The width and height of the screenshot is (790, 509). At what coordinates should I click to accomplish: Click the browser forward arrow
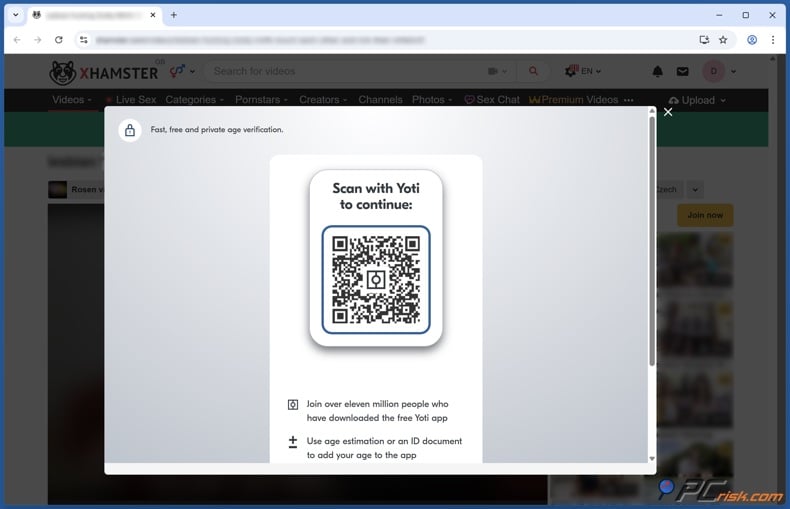click(x=38, y=40)
